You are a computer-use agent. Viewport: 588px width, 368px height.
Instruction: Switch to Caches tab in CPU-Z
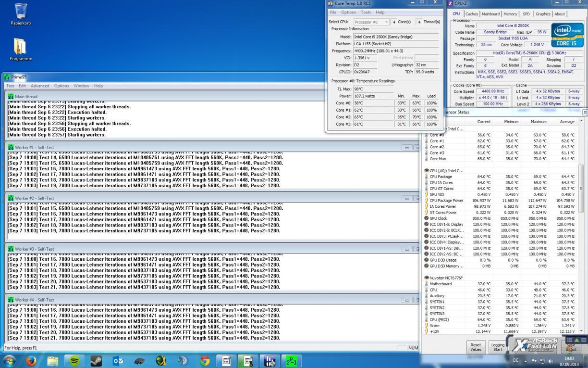point(472,14)
